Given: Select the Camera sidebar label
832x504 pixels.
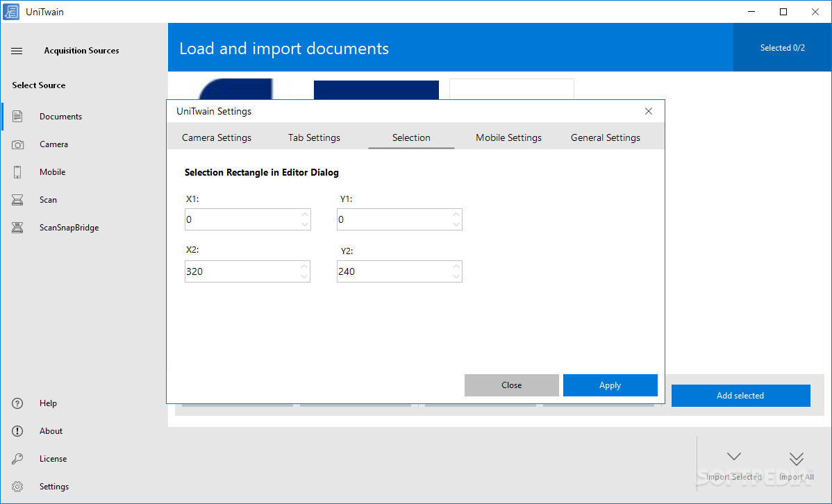Looking at the screenshot, I should pyautogui.click(x=53, y=144).
